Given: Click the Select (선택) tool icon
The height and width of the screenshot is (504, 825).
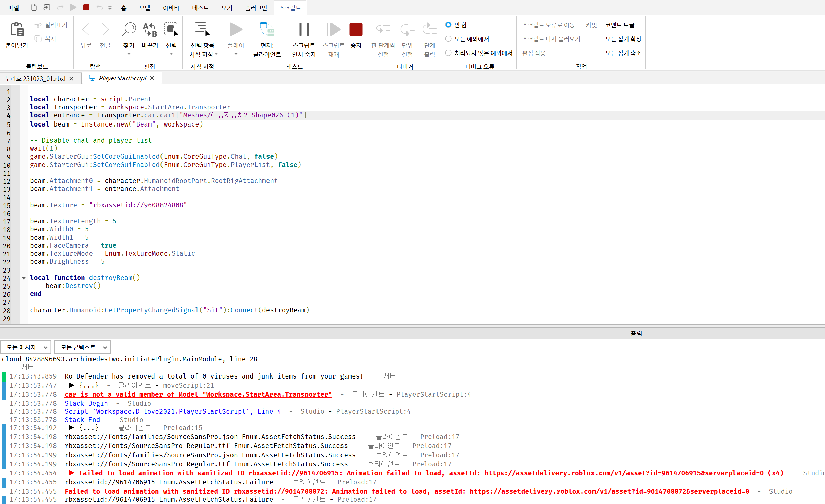Looking at the screenshot, I should pyautogui.click(x=171, y=30).
